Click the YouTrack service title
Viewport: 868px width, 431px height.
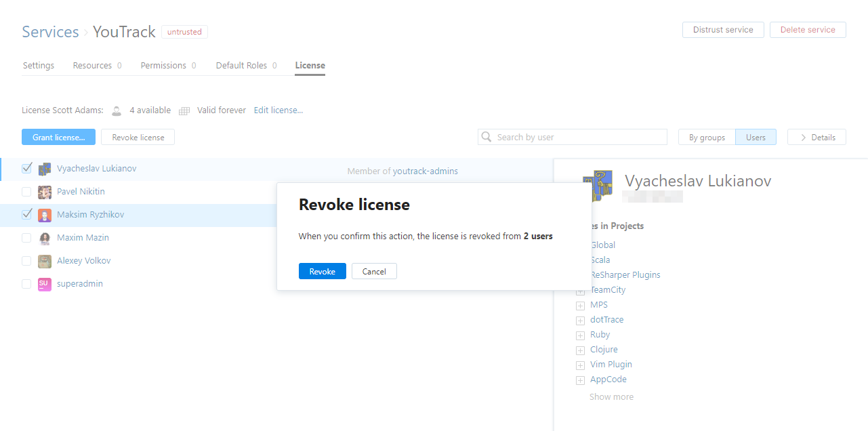pos(124,32)
